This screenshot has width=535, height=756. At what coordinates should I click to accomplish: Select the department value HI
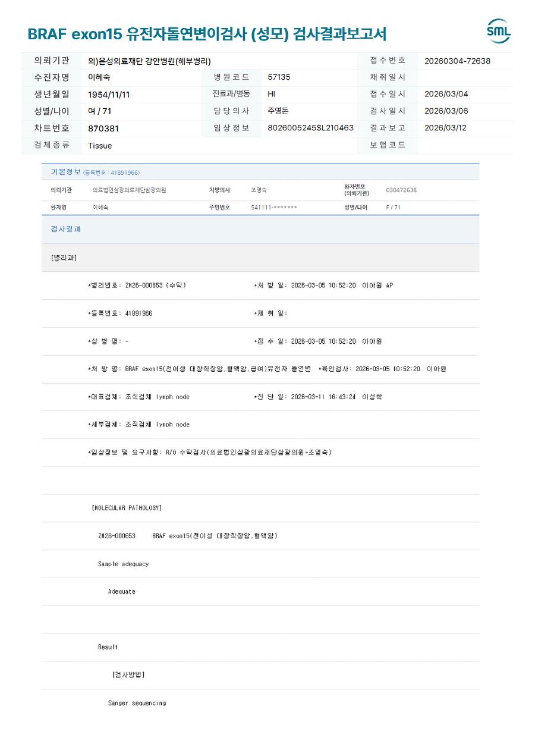point(271,94)
